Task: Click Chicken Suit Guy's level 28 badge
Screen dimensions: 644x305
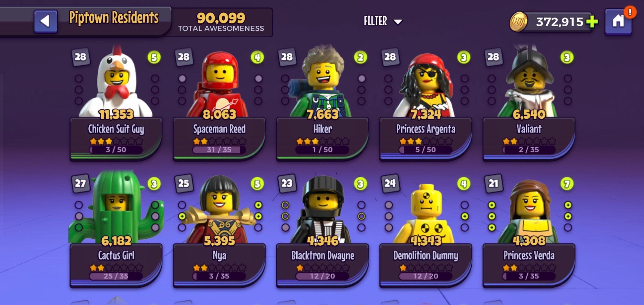Action: (80, 57)
